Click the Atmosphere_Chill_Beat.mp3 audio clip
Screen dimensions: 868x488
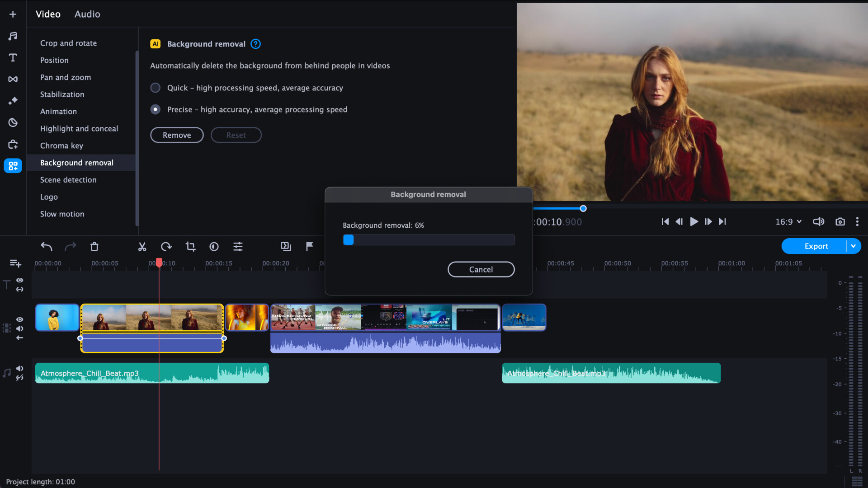(152, 373)
